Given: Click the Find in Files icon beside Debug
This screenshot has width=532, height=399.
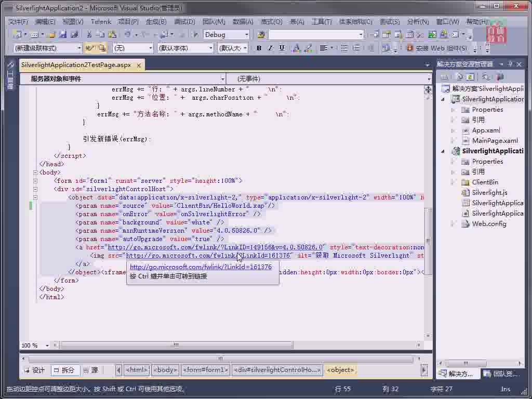Looking at the screenshot, I should tap(261, 34).
